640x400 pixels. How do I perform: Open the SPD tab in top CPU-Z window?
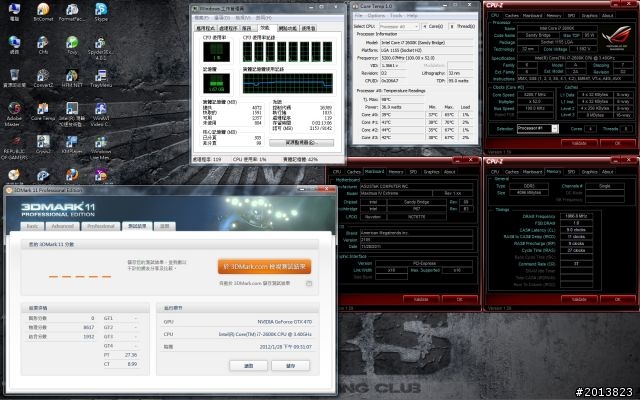coord(571,16)
